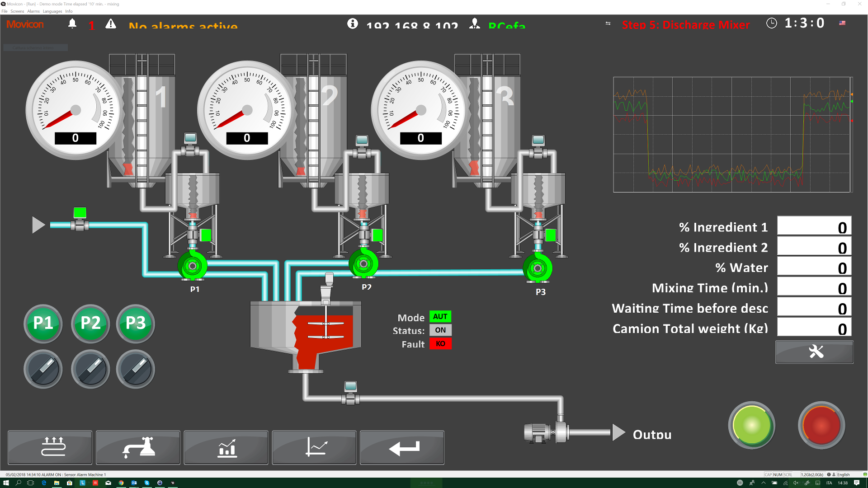
Task: Click the Mixing Time value field
Action: pos(814,287)
